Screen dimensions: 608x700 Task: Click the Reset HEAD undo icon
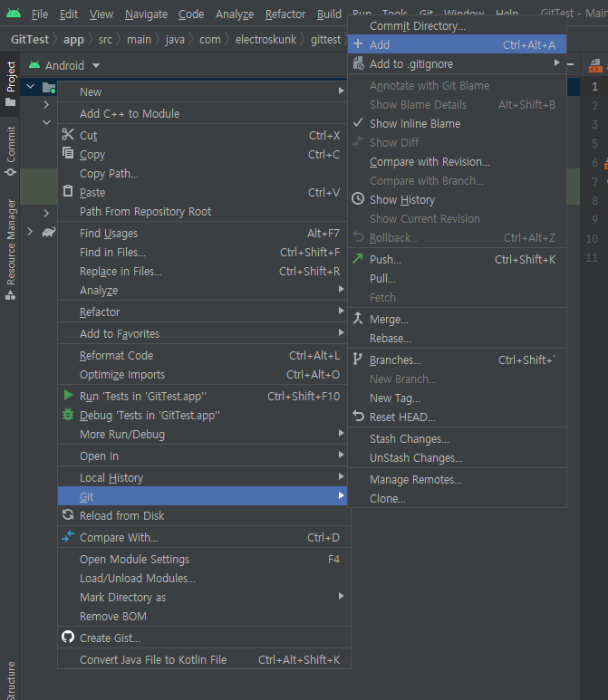(358, 416)
